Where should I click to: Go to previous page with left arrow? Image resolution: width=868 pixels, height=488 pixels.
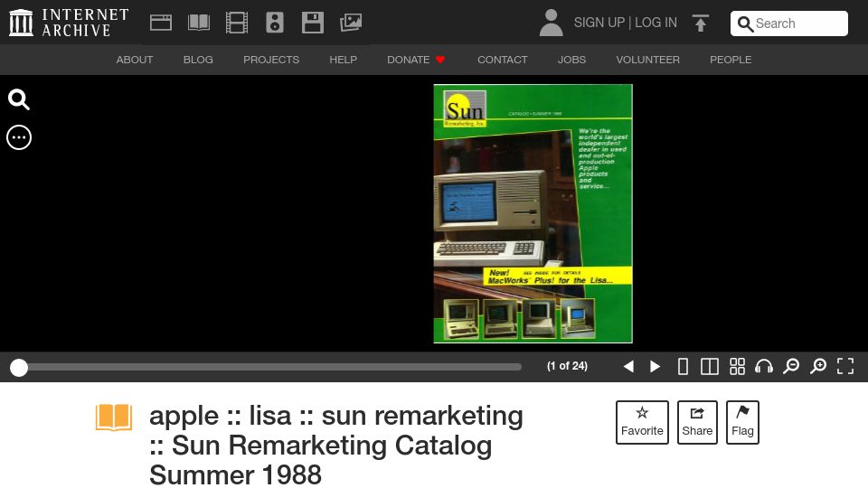click(628, 366)
